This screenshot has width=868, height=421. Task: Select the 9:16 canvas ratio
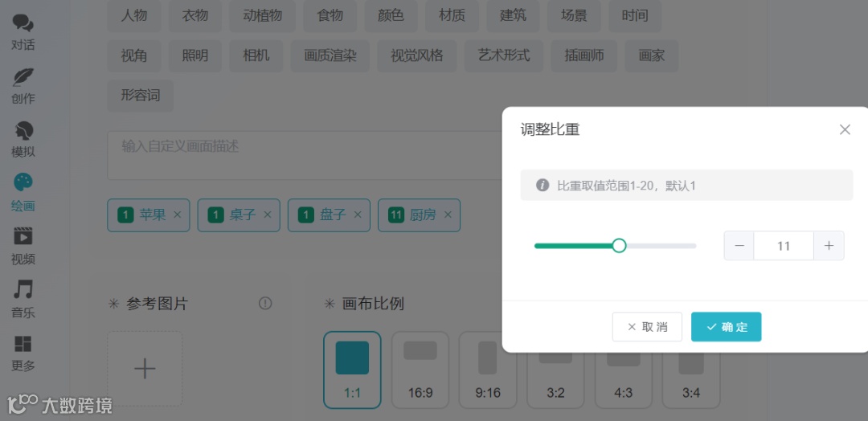[x=488, y=370]
